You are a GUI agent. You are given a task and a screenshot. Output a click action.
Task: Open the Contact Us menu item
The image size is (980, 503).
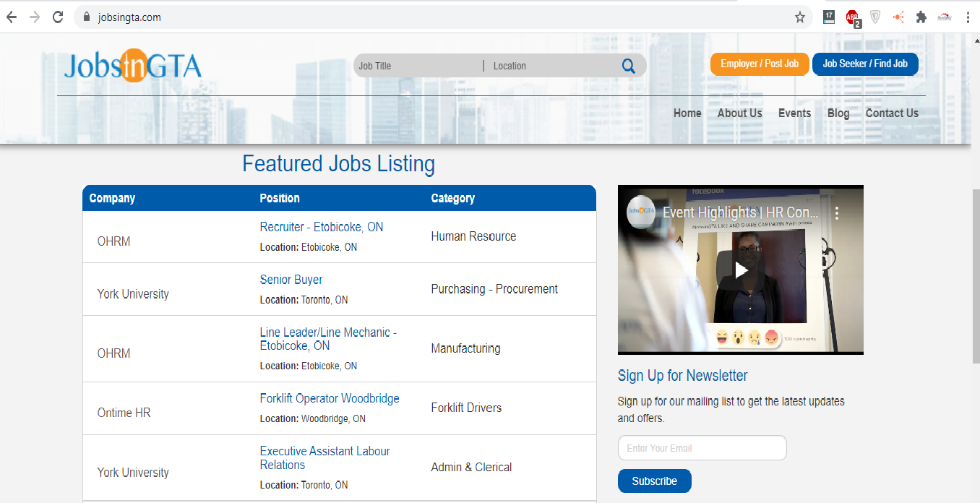pos(892,113)
